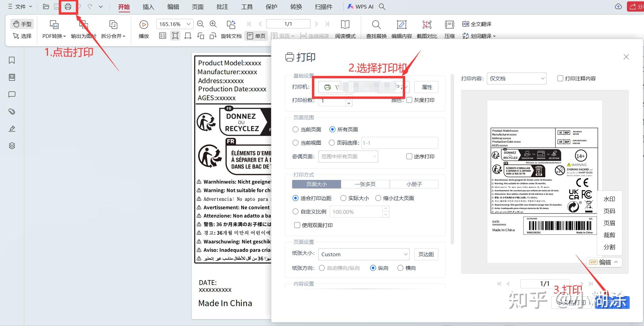Click Edit Content tool
The width and height of the screenshot is (644, 326).
tap(401, 29)
